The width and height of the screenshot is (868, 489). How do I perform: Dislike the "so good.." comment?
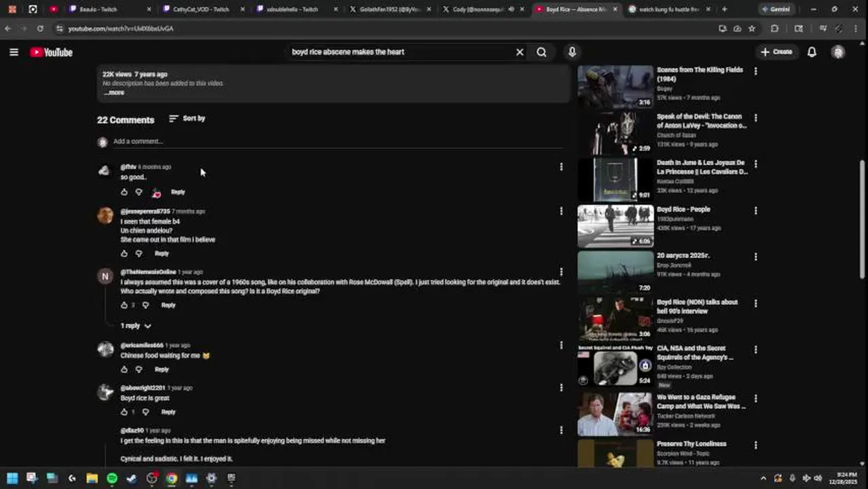pyautogui.click(x=139, y=192)
